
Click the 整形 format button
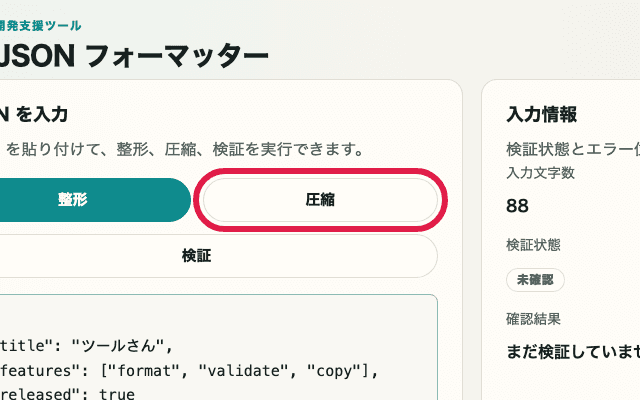(94, 200)
